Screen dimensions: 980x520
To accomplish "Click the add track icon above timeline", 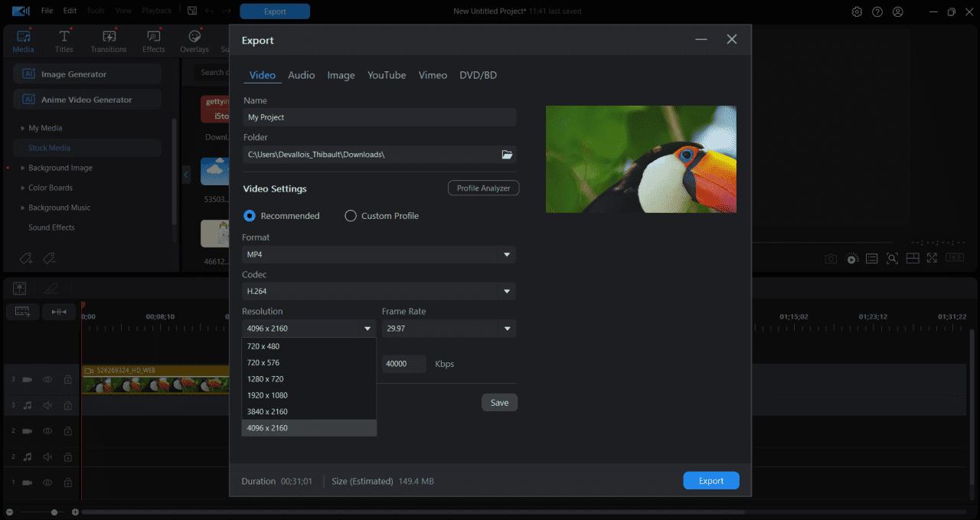I will 22,312.
